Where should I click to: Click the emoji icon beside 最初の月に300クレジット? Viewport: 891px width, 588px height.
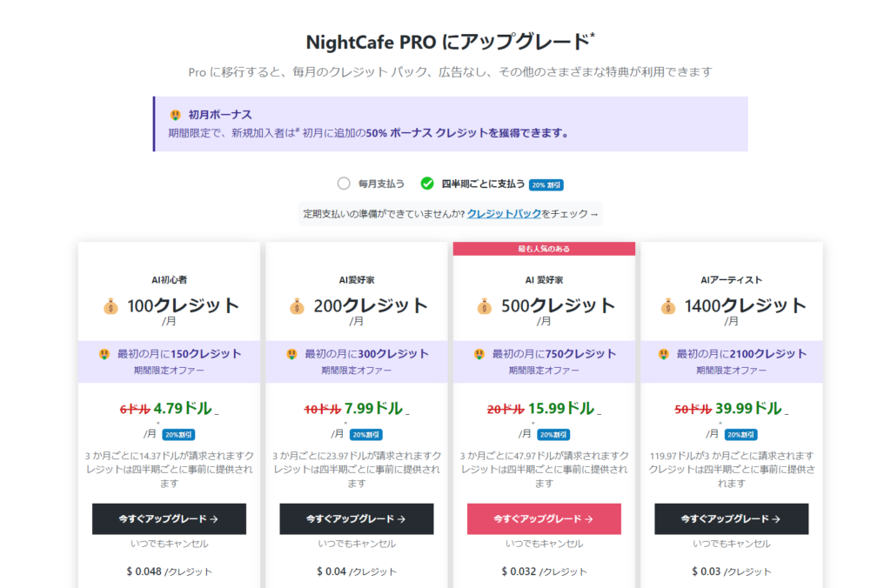[292, 354]
